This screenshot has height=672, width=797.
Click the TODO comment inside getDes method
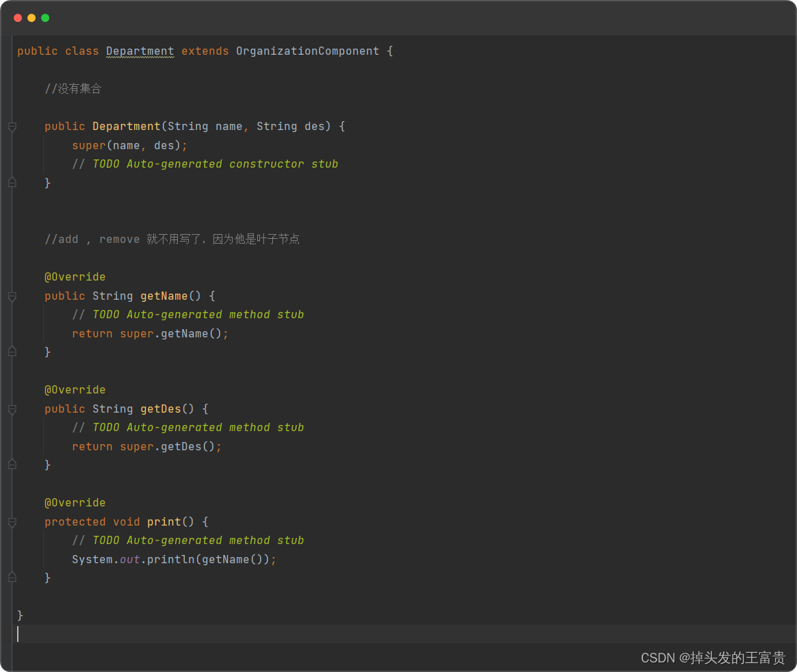(x=187, y=428)
